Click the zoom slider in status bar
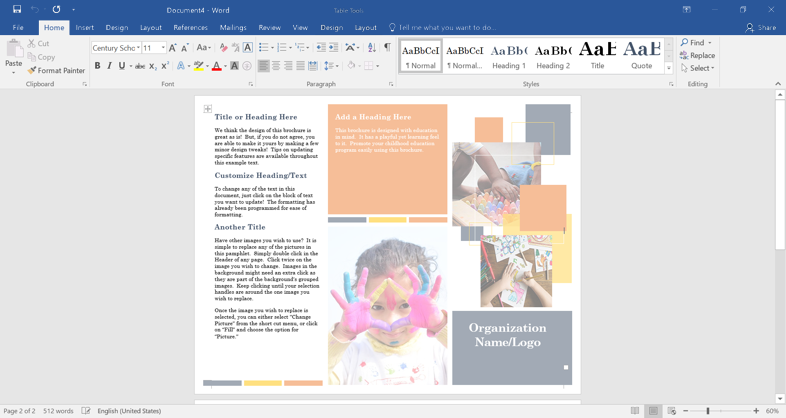 [708, 411]
